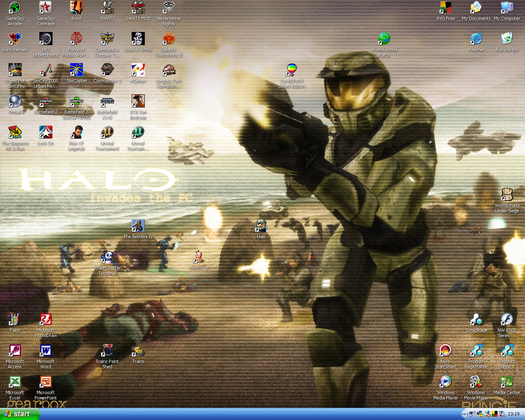Image resolution: width=525 pixels, height=420 pixels.
Task: Click the Media Center desktop icon
Action: (x=507, y=385)
